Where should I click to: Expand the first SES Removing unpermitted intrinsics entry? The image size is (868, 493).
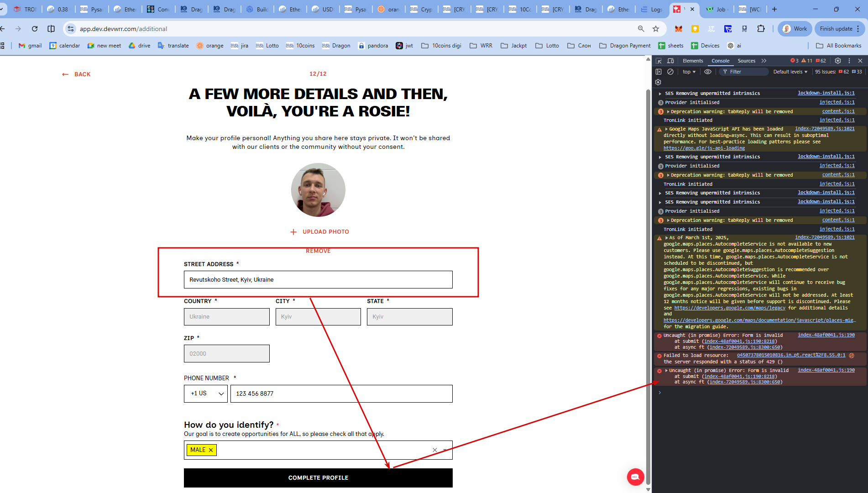pos(660,94)
